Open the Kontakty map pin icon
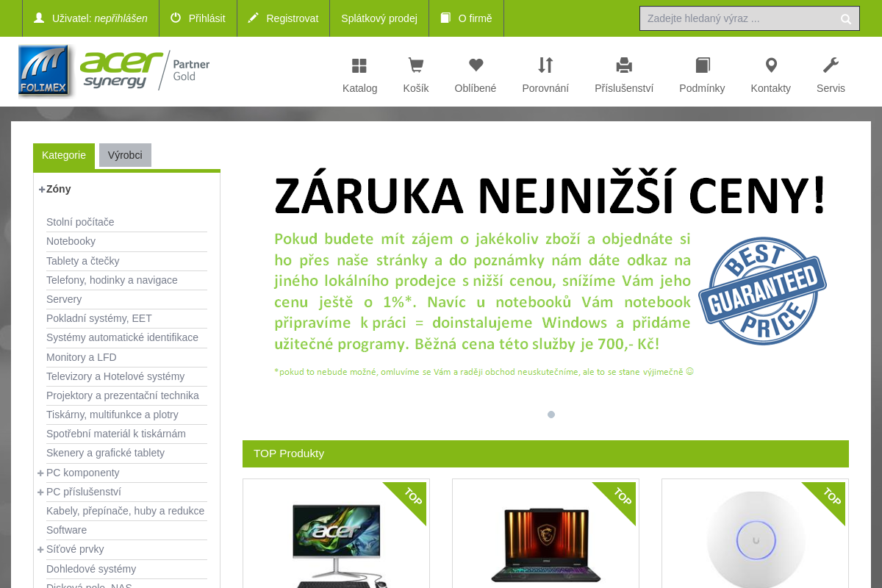This screenshot has height=588, width=882. pos(771,65)
